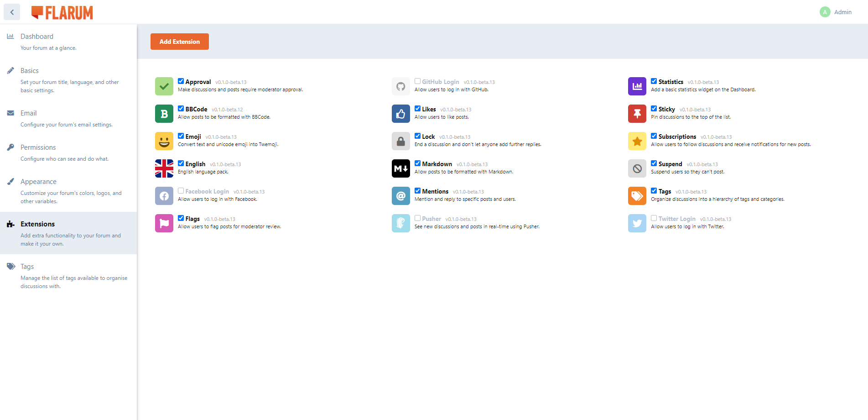Click the Facebook Login extension icon
This screenshot has width=868, height=420.
pyautogui.click(x=164, y=196)
